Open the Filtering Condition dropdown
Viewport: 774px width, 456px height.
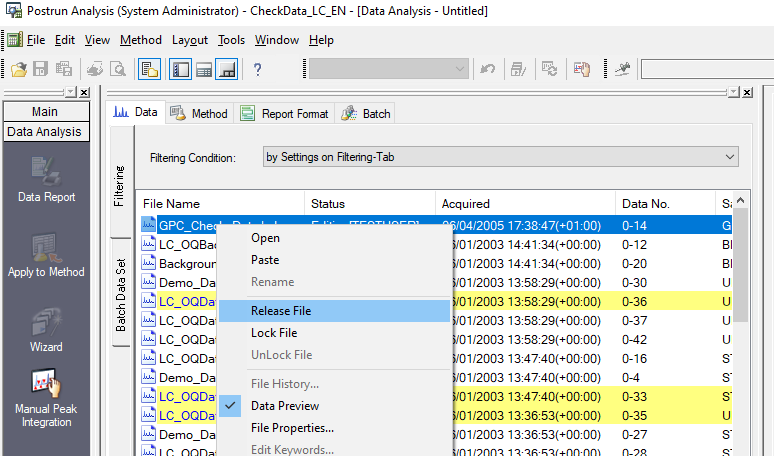click(501, 157)
